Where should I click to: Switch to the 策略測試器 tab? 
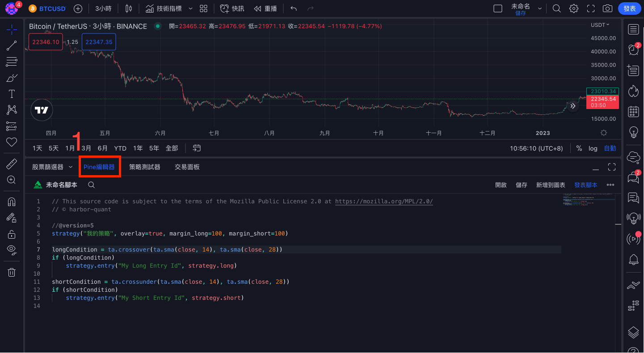point(145,167)
